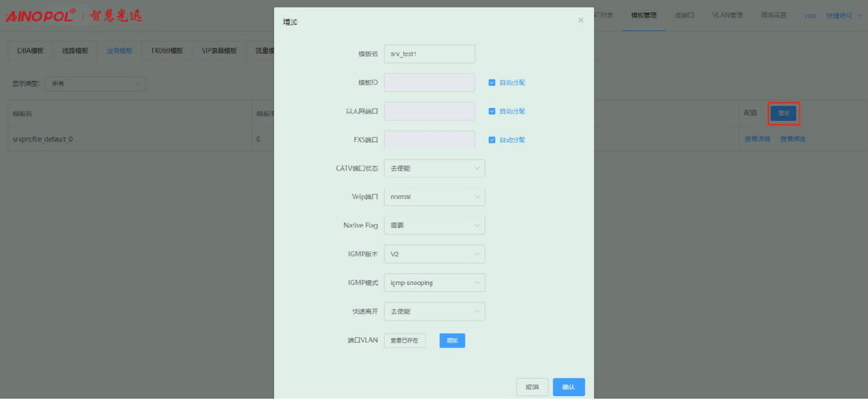Click the 查看详情 link in table row
868x400 pixels.
[x=757, y=139]
